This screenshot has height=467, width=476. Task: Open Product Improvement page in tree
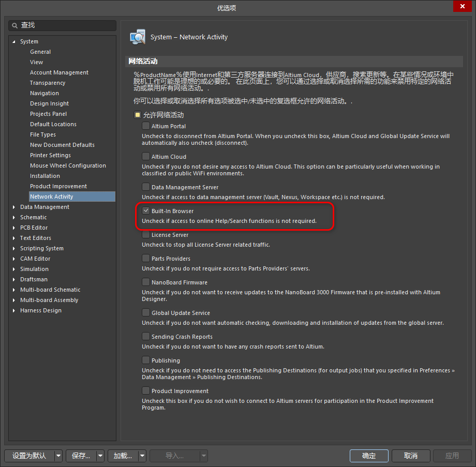[x=58, y=186]
